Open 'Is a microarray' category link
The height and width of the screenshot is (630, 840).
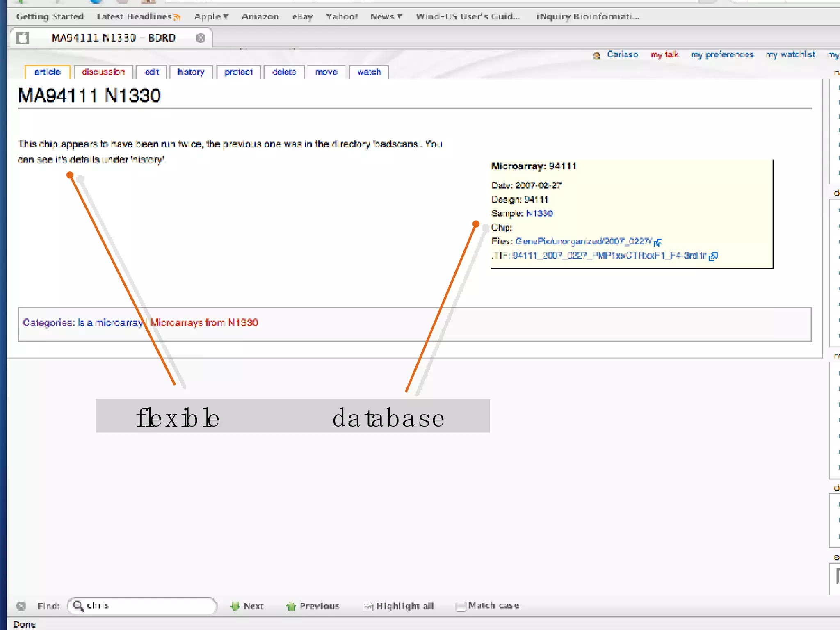point(110,323)
